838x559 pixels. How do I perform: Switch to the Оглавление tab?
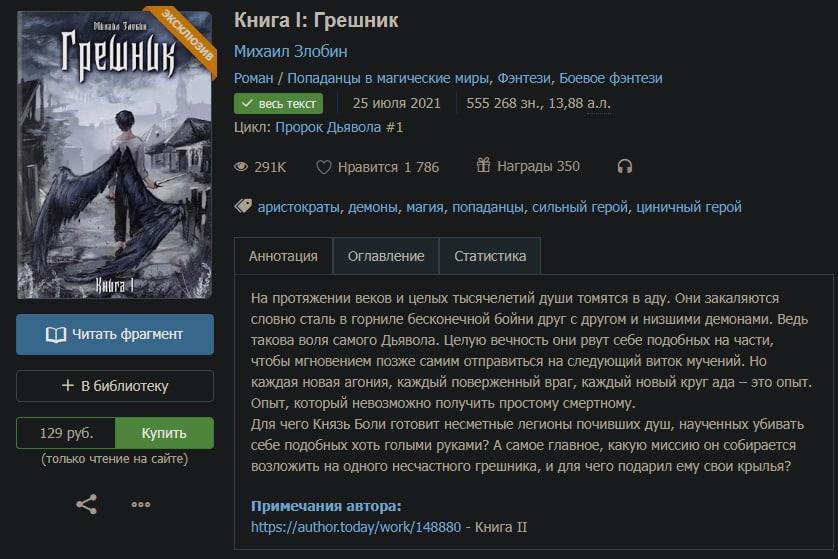point(386,256)
